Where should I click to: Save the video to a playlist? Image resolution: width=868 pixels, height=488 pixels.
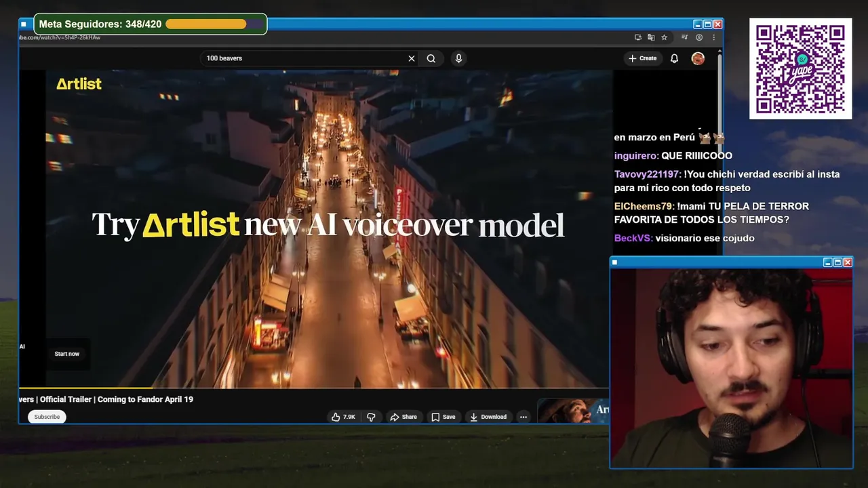pos(443,417)
